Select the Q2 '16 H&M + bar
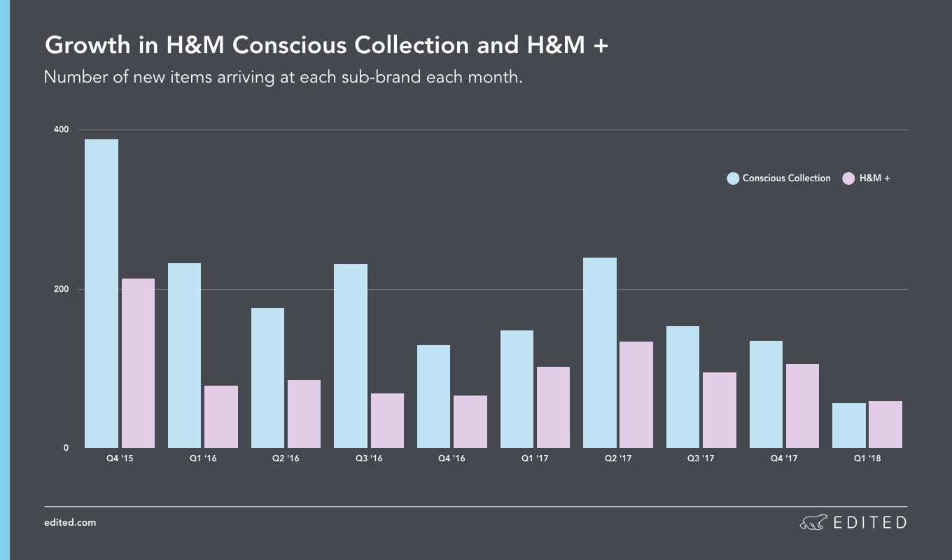The width and height of the screenshot is (952, 560). pos(304,414)
